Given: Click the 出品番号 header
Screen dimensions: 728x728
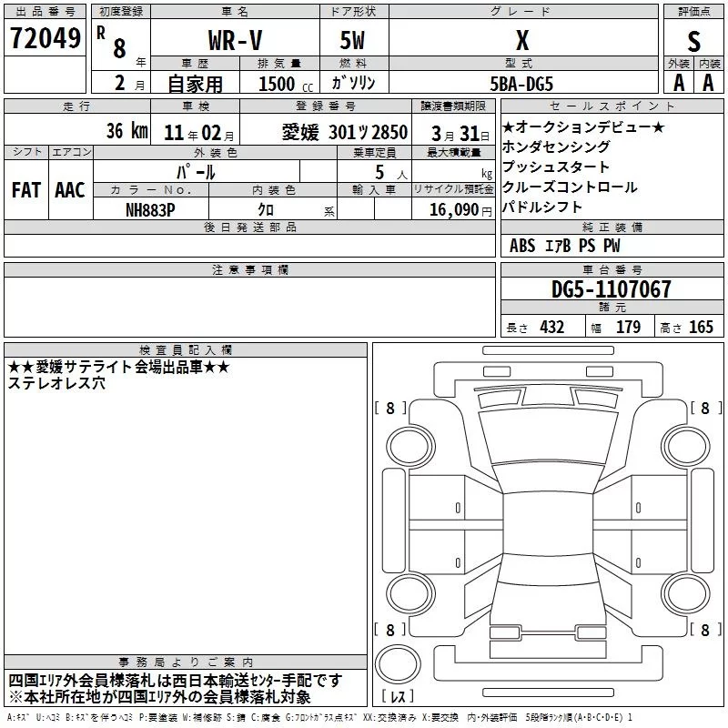Looking at the screenshot, I should pos(45,12).
